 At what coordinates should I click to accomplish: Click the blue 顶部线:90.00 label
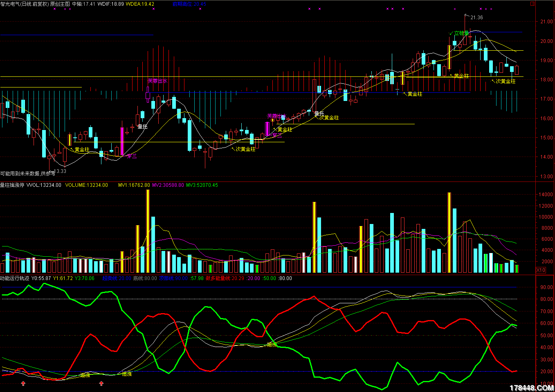tap(173, 278)
